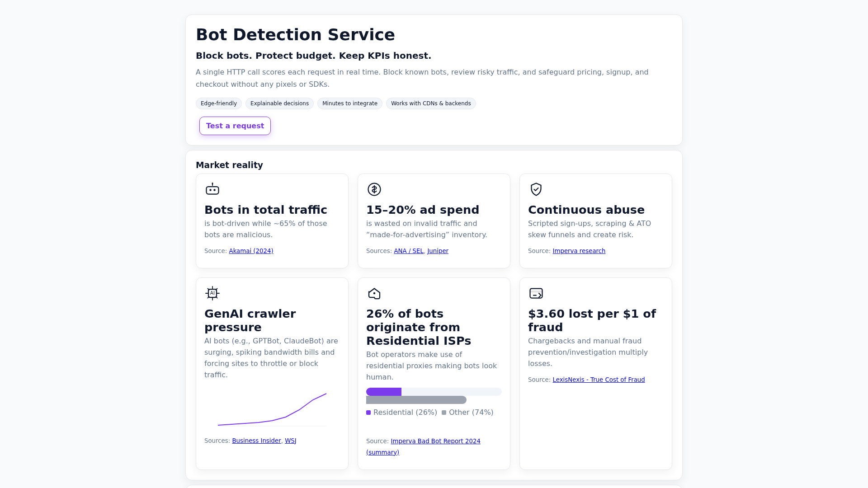
Task: Visit the Business Insider source link
Action: click(256, 441)
